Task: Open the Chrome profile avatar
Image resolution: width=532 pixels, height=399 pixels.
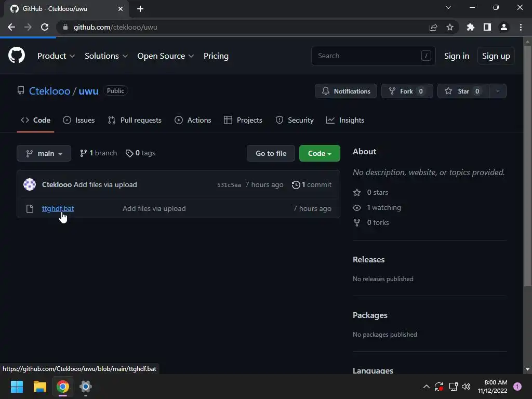Action: click(x=504, y=27)
